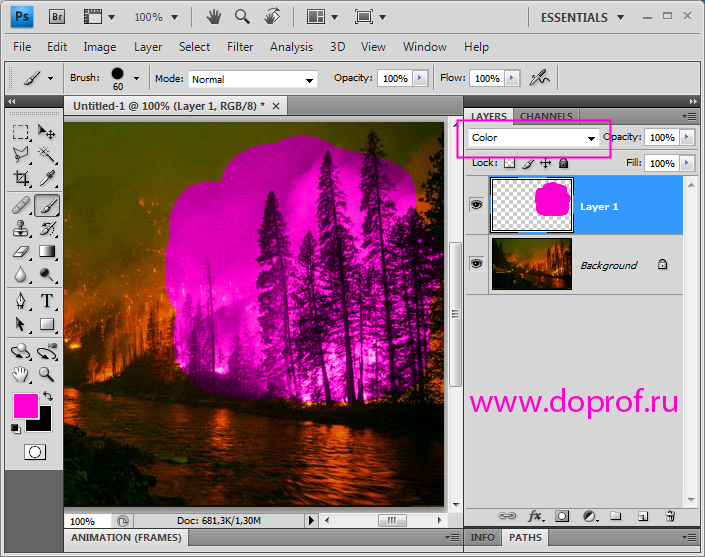The width and height of the screenshot is (705, 557).
Task: Toggle lock all
Action: 563,163
